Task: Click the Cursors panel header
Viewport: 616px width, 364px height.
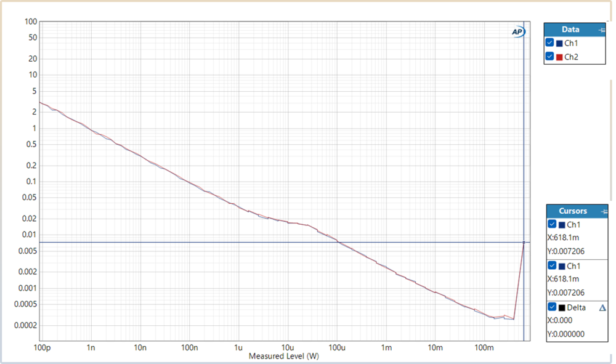Action: [x=577, y=211]
